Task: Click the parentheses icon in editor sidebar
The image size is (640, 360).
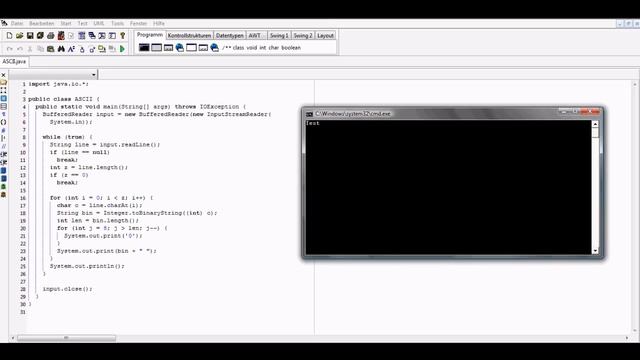Action: coord(3,122)
